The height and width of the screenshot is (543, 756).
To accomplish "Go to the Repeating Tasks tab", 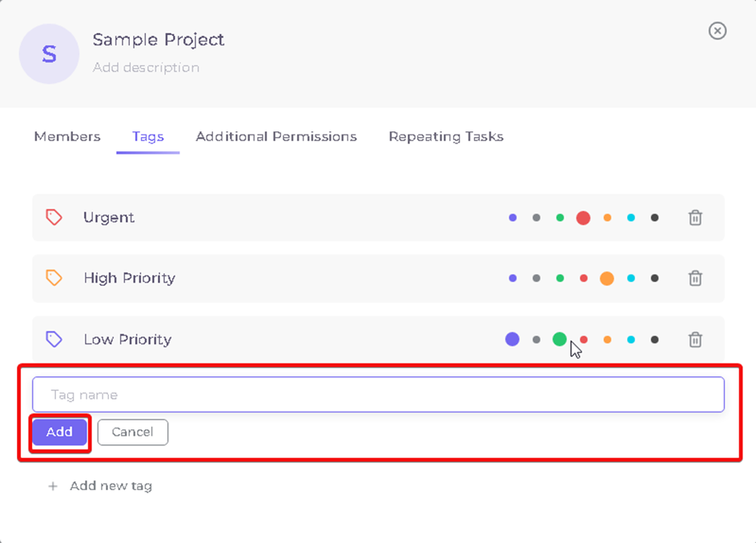I will (446, 137).
